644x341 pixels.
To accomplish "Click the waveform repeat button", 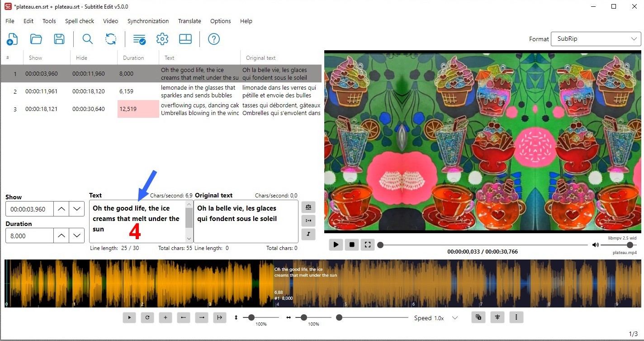I will click(147, 317).
